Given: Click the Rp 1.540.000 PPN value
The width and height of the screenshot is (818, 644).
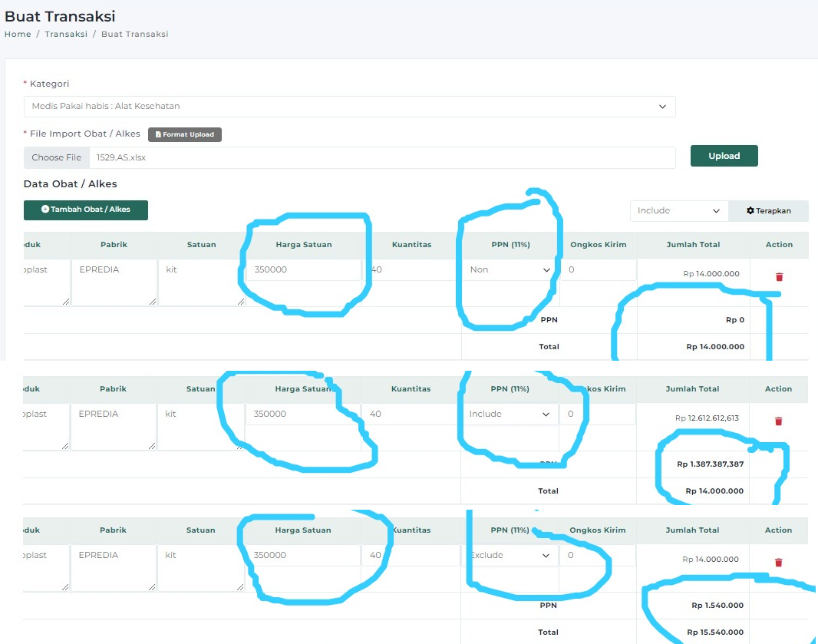Looking at the screenshot, I should click(x=717, y=606).
